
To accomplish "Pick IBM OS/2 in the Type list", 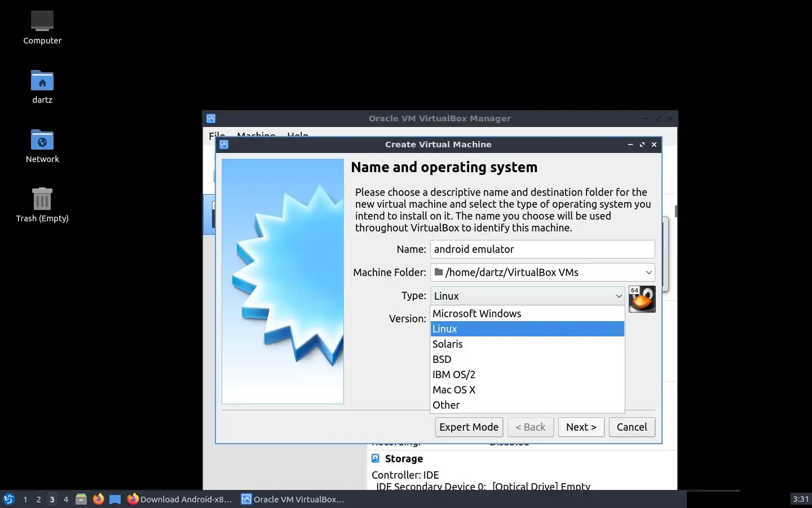I will click(x=527, y=374).
